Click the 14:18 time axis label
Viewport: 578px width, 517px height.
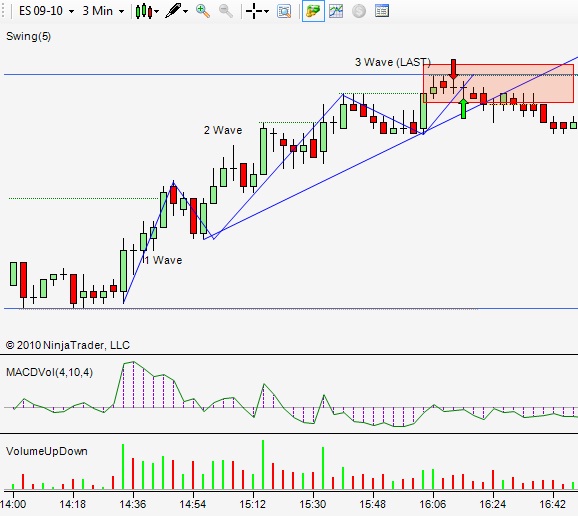73,504
